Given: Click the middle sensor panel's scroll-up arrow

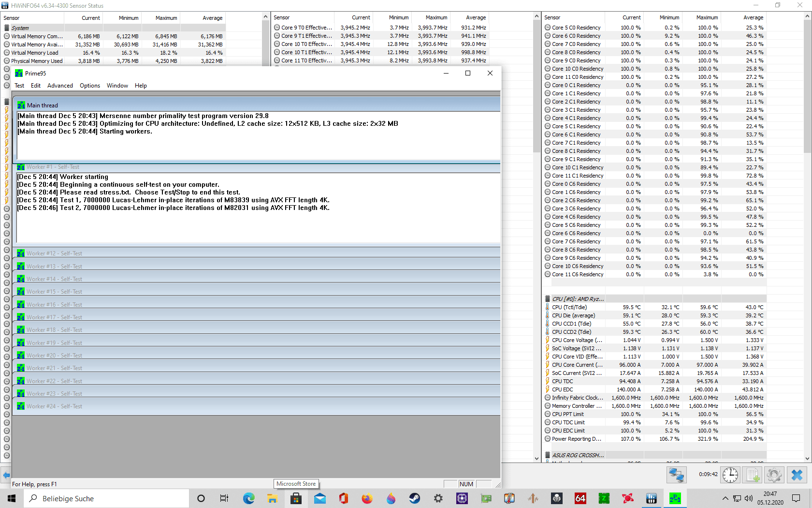Looking at the screenshot, I should [x=536, y=16].
